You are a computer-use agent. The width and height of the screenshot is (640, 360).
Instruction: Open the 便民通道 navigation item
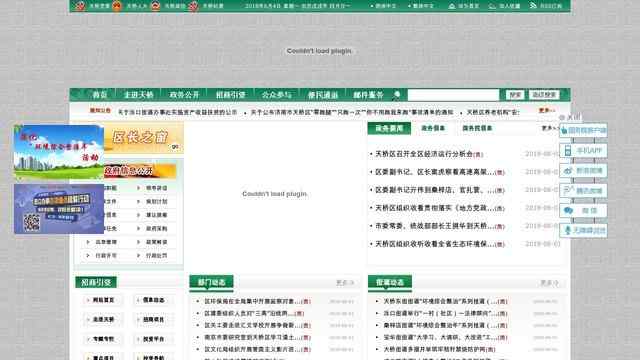pyautogui.click(x=322, y=95)
